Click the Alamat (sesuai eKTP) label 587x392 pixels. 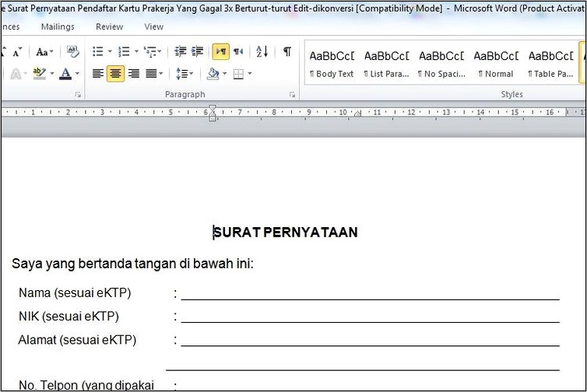click(77, 340)
